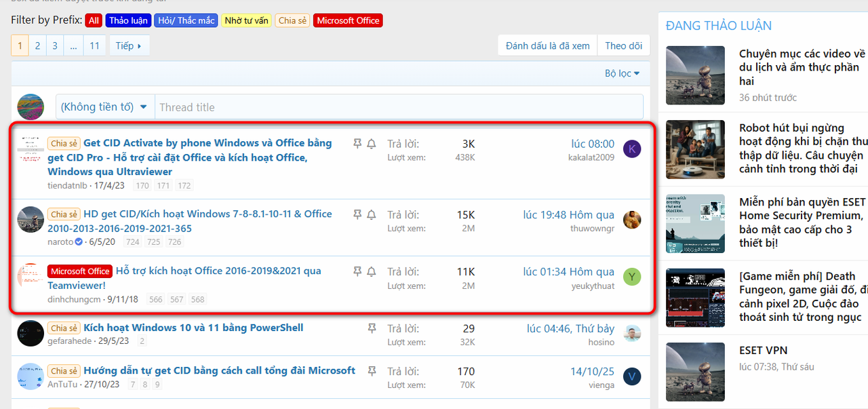Click naroto thread starter avatar
868x409 pixels.
tap(31, 220)
